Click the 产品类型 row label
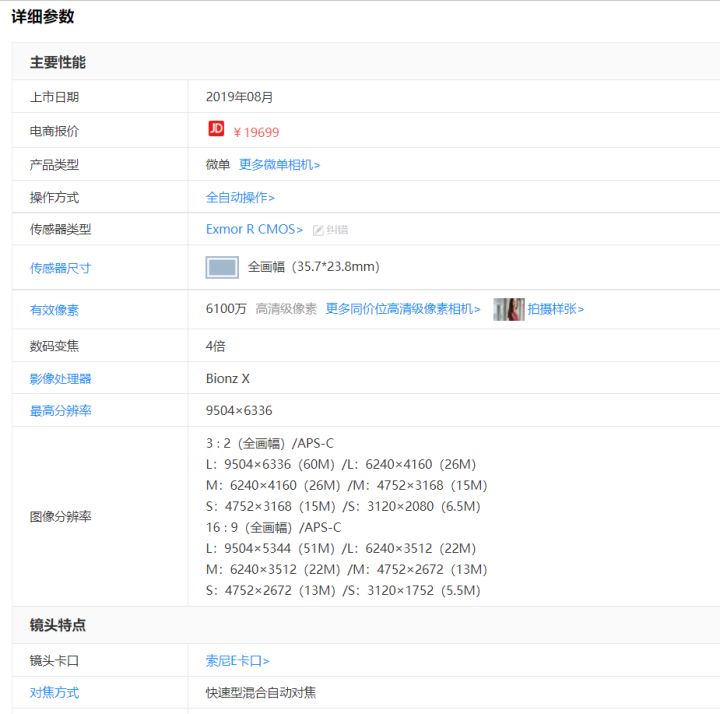The width and height of the screenshot is (720, 714). point(54,165)
